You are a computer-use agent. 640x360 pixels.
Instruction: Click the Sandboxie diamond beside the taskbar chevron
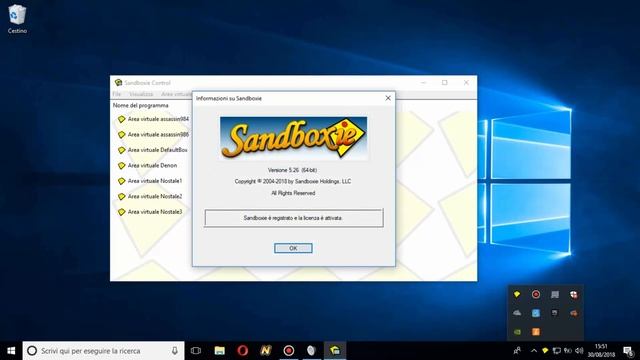click(x=545, y=351)
